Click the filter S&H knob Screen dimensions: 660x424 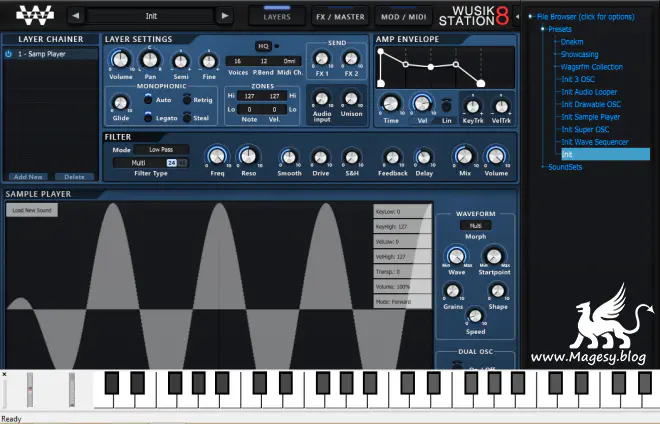[x=352, y=157]
